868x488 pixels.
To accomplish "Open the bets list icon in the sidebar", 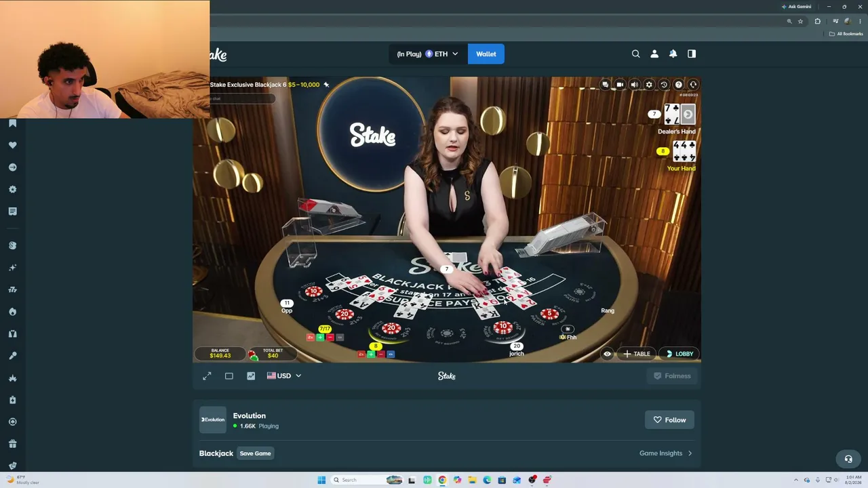I will pyautogui.click(x=12, y=211).
